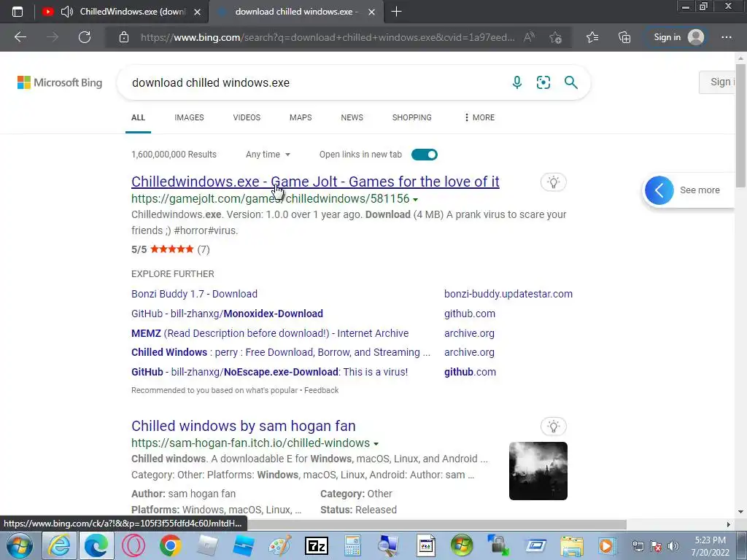Viewport: 747px width, 560px height.
Task: Open a new tab with plus button
Action: coord(396,12)
